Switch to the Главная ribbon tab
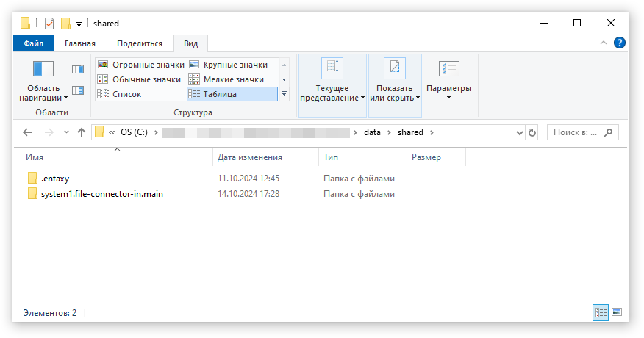Viewport: 644px width, 338px height. pos(80,43)
